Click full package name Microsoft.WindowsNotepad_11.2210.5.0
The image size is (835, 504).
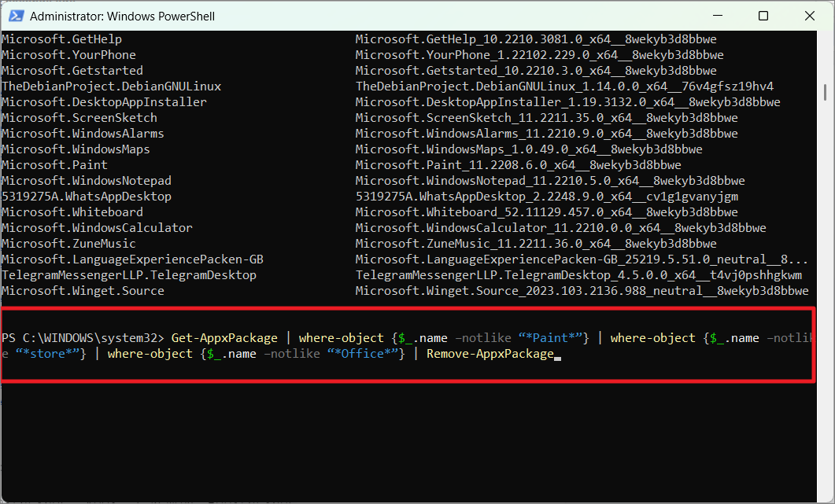(550, 180)
